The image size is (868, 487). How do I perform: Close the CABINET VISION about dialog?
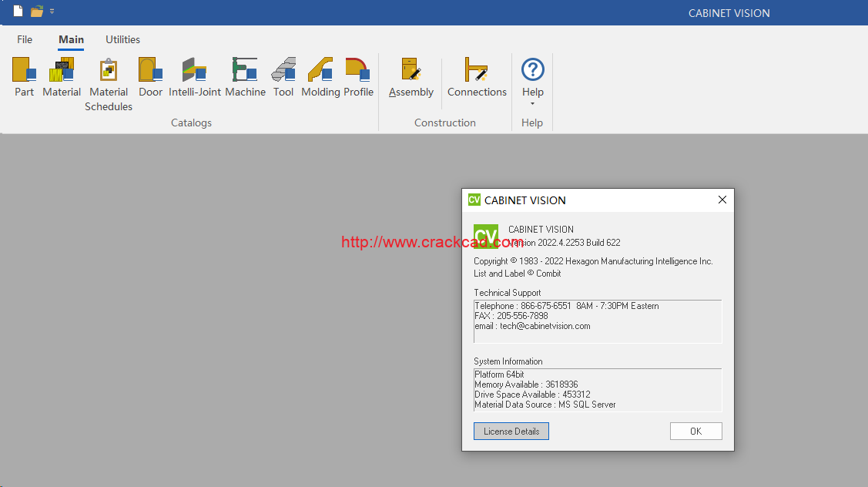(x=722, y=200)
